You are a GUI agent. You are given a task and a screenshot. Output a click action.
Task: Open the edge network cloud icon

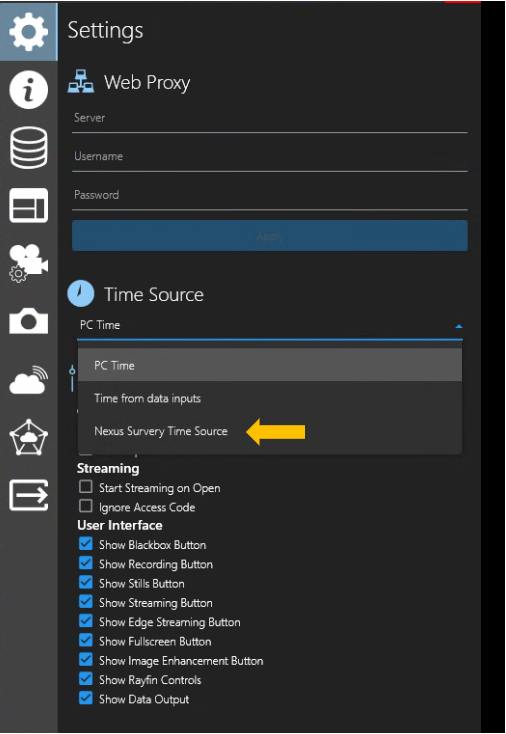coord(29,437)
